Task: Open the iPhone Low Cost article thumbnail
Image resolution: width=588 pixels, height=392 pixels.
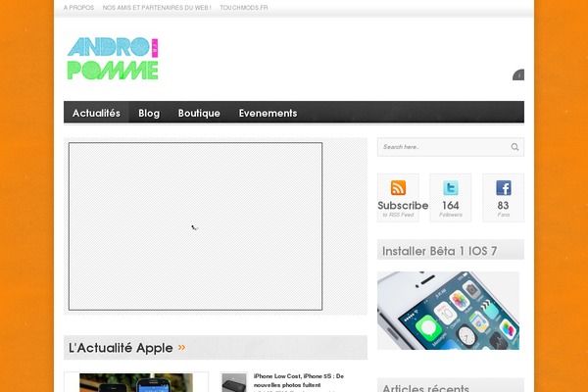Action: 234,382
